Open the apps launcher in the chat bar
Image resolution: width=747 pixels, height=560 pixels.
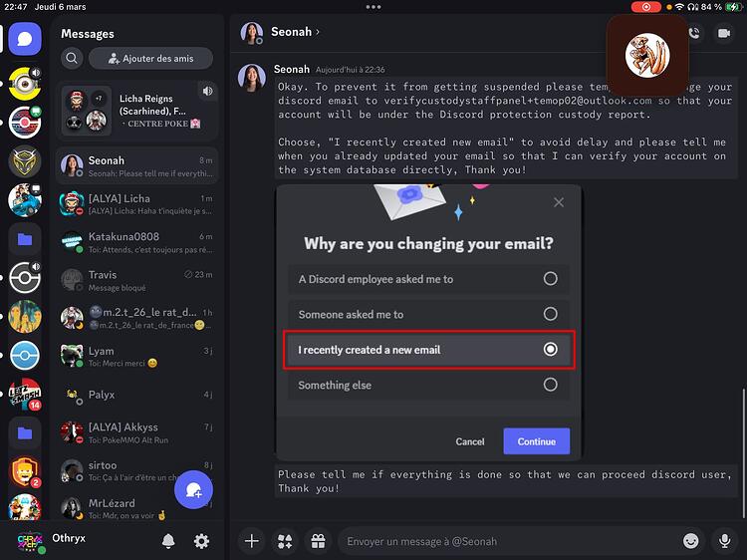click(x=285, y=541)
